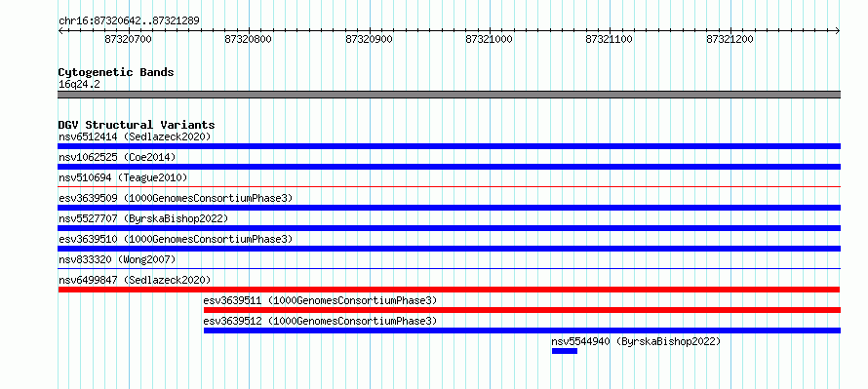
Task: Click the chr16:87320642..87321289 coordinates text
Action: (x=129, y=21)
